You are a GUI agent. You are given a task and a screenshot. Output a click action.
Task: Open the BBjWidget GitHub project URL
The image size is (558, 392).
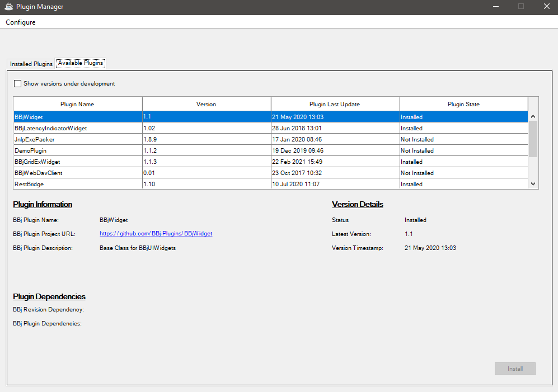[x=156, y=234]
